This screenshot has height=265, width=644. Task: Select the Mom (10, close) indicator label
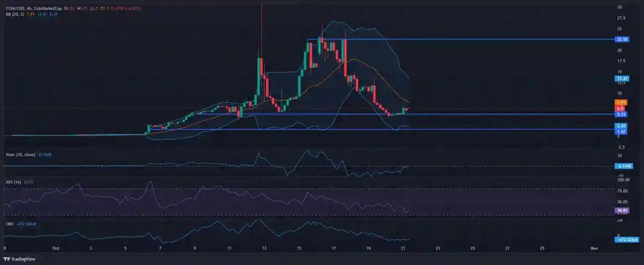(x=18, y=153)
